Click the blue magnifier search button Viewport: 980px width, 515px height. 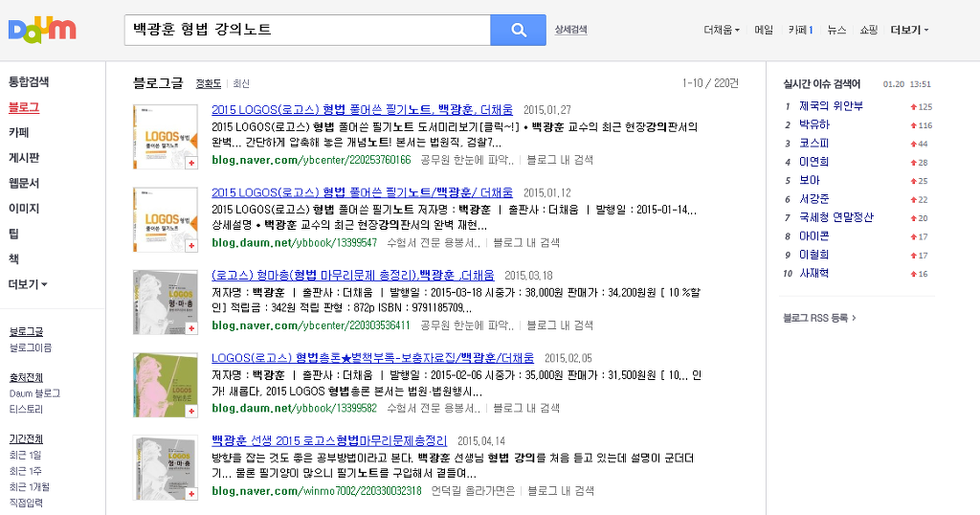pyautogui.click(x=518, y=30)
